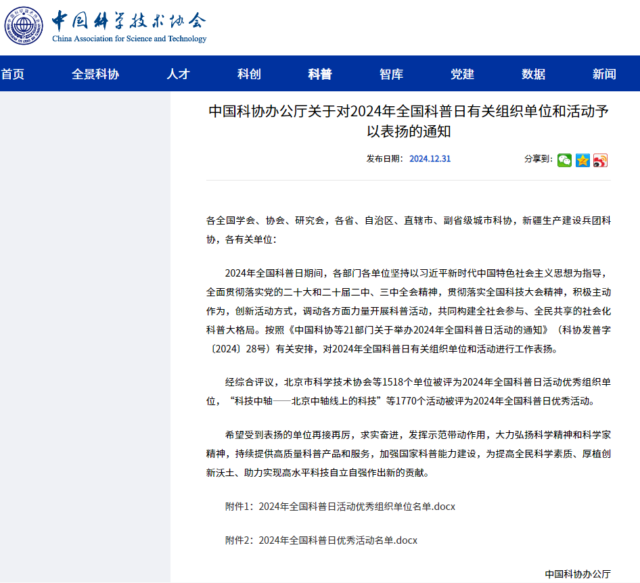Select 科创 in navigation bar
Image resolution: width=640 pixels, height=583 pixels.
(x=249, y=74)
